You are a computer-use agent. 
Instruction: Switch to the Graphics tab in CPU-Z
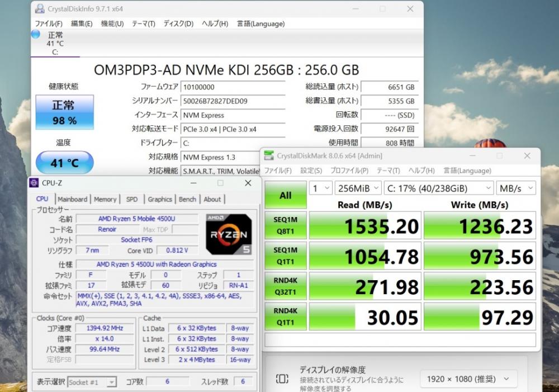[160, 200]
